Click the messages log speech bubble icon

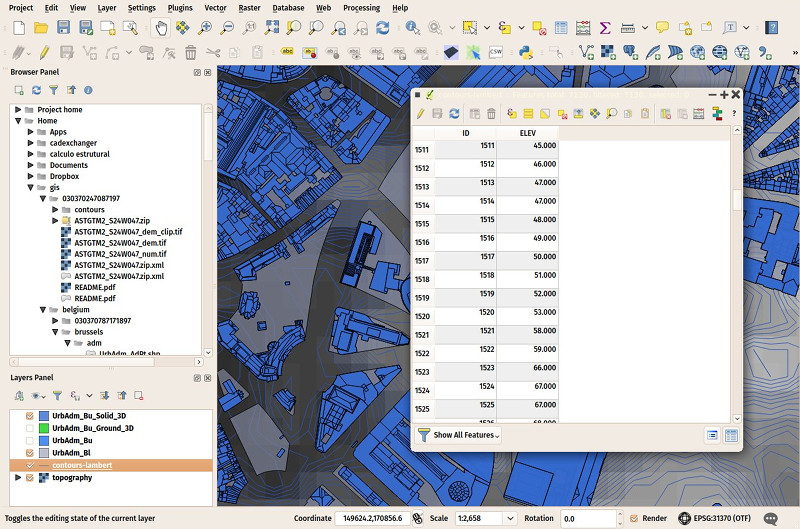point(770,518)
